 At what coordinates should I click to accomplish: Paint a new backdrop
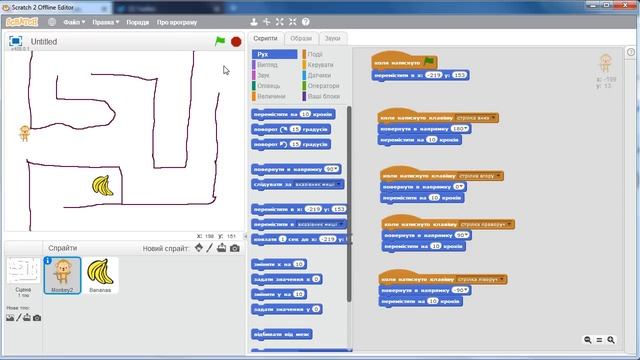pyautogui.click(x=19, y=318)
